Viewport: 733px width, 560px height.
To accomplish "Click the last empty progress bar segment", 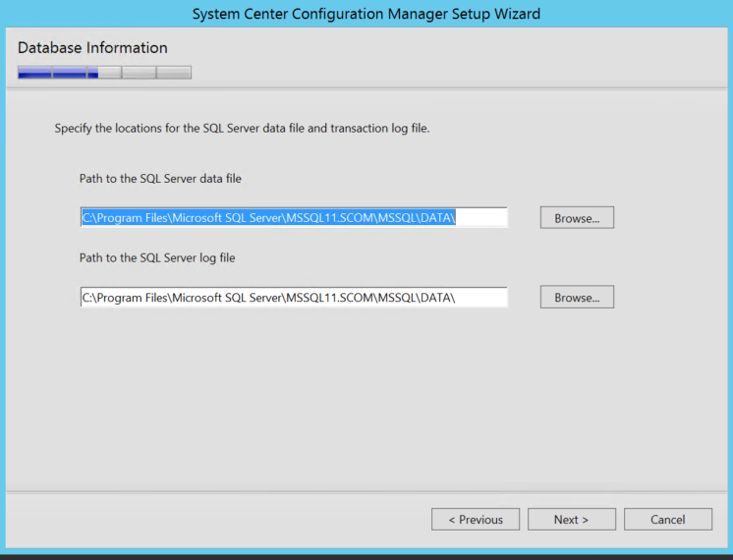I will pos(174,73).
